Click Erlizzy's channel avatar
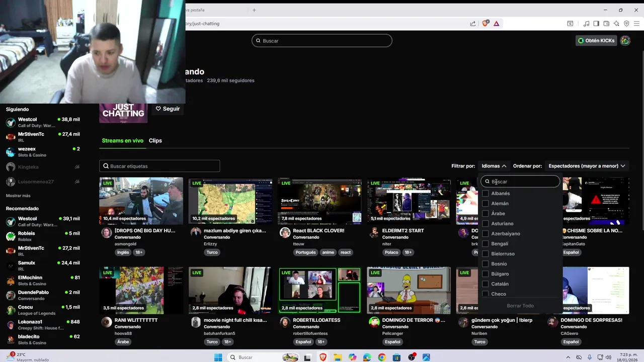The width and height of the screenshot is (644, 362). pyautogui.click(x=196, y=232)
